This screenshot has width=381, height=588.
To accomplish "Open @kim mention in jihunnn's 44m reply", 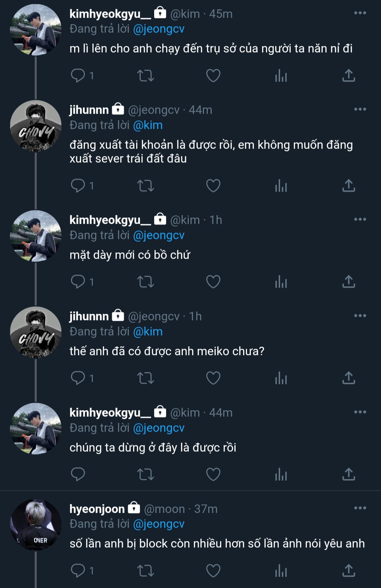I will pyautogui.click(x=148, y=125).
